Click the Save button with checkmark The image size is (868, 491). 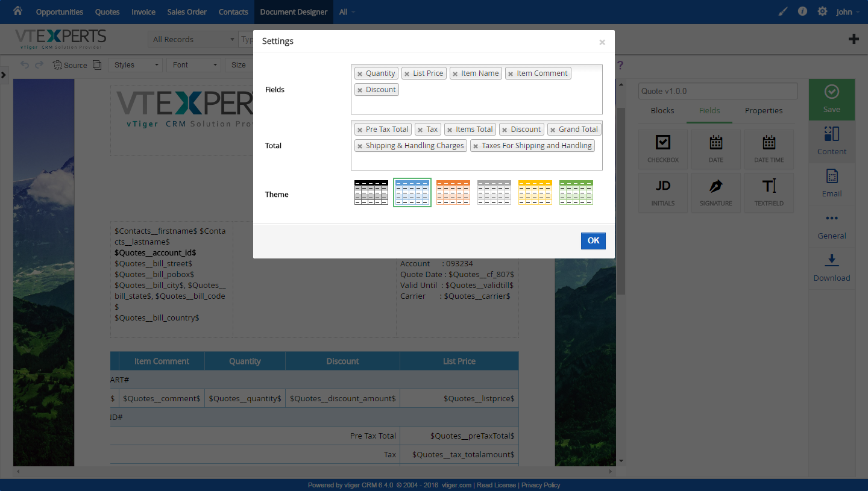click(832, 99)
